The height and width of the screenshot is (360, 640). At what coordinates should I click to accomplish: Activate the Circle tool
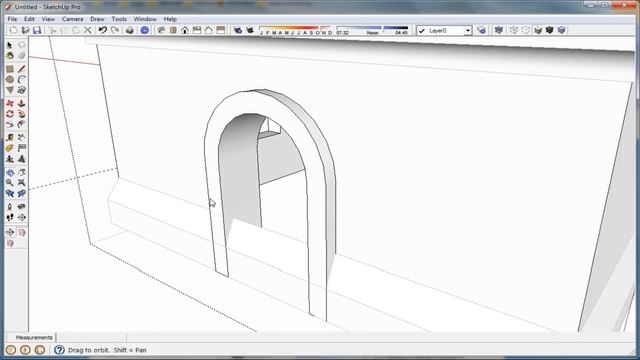point(10,80)
